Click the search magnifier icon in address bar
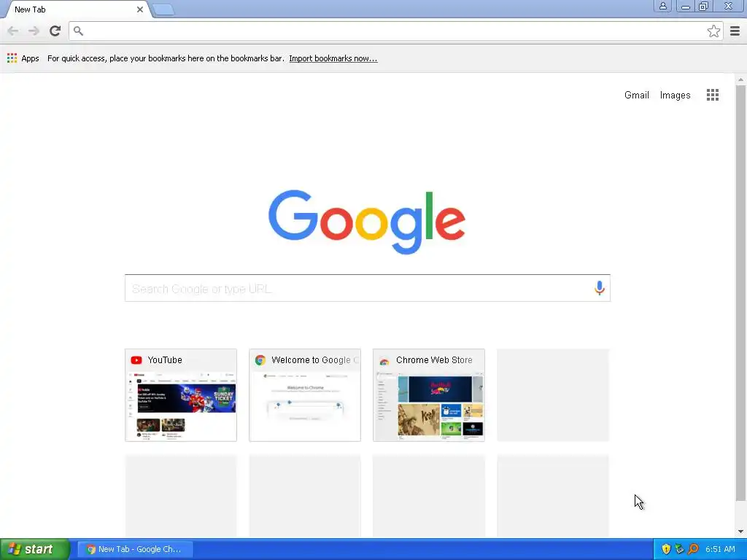 coord(79,31)
